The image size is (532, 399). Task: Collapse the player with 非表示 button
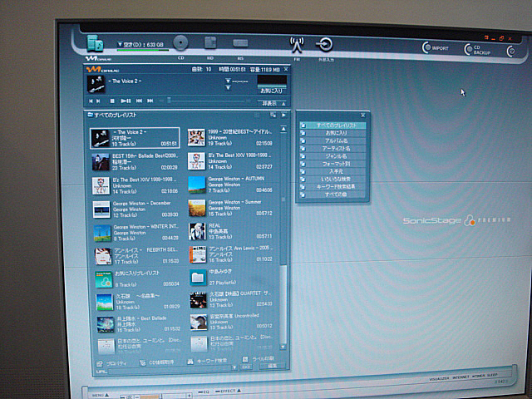click(273, 103)
